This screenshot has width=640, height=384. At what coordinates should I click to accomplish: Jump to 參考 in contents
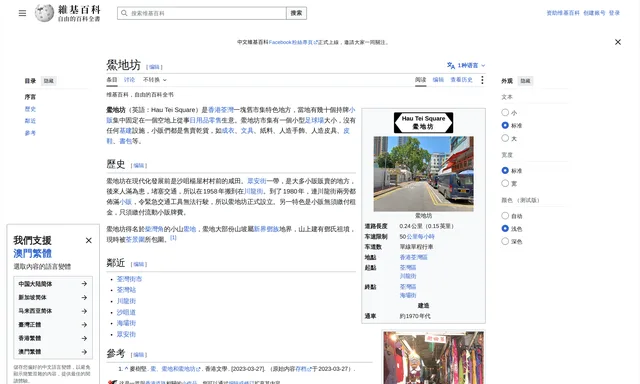pos(30,133)
